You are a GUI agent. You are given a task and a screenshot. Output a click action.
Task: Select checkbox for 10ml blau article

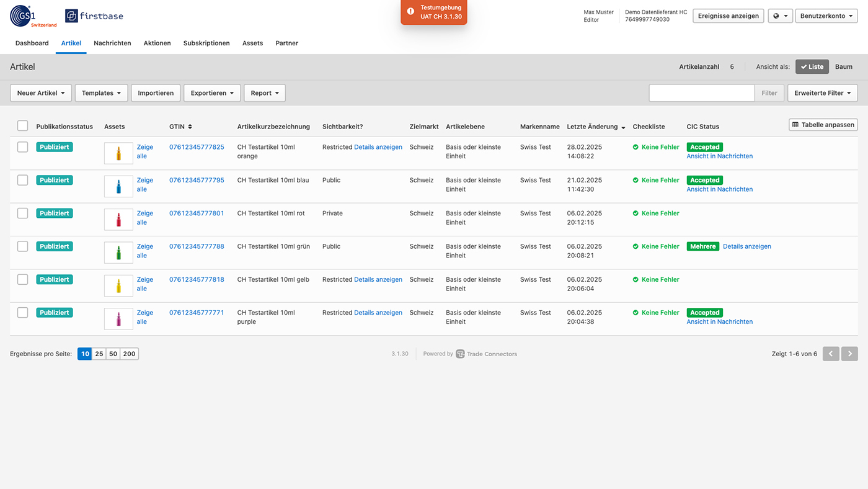(23, 180)
